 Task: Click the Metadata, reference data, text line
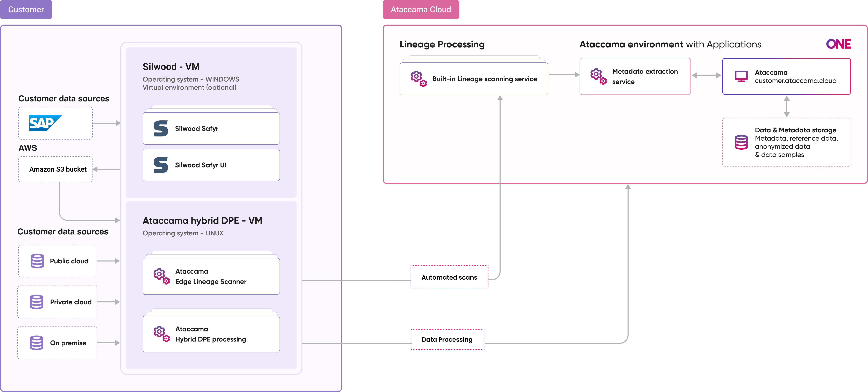[796, 138]
